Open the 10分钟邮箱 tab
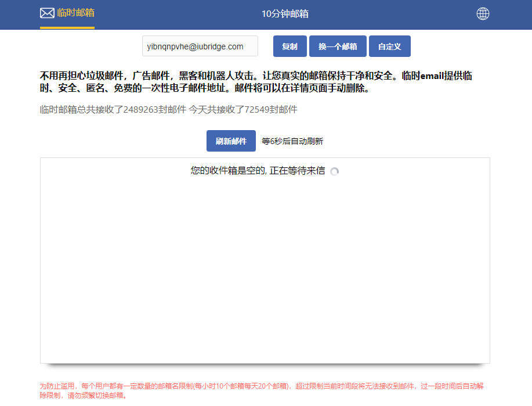 [285, 13]
